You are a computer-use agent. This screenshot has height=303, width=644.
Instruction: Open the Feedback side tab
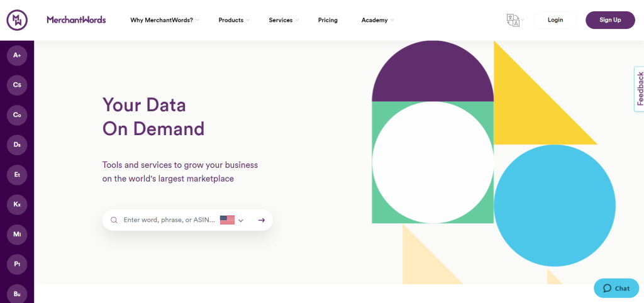pyautogui.click(x=640, y=89)
